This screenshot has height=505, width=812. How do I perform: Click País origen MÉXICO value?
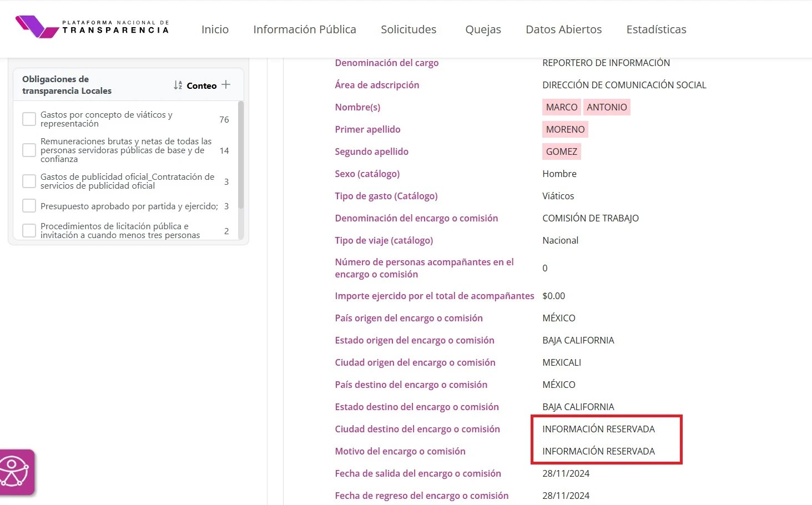coord(559,318)
